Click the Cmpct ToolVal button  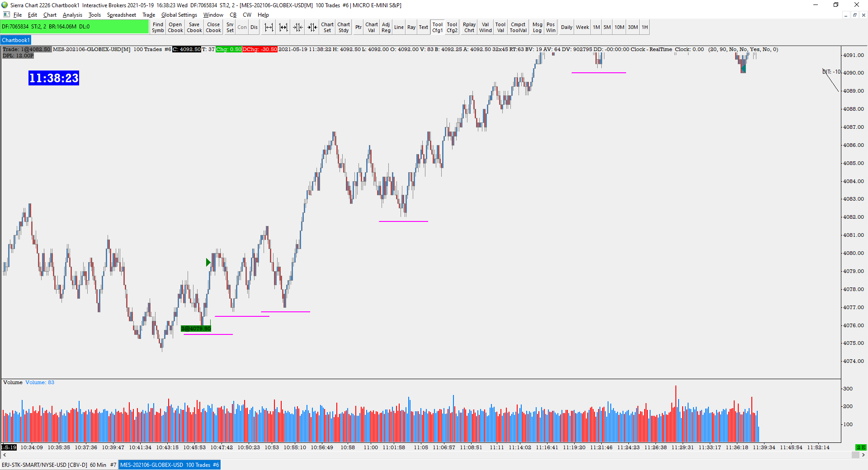(518, 27)
